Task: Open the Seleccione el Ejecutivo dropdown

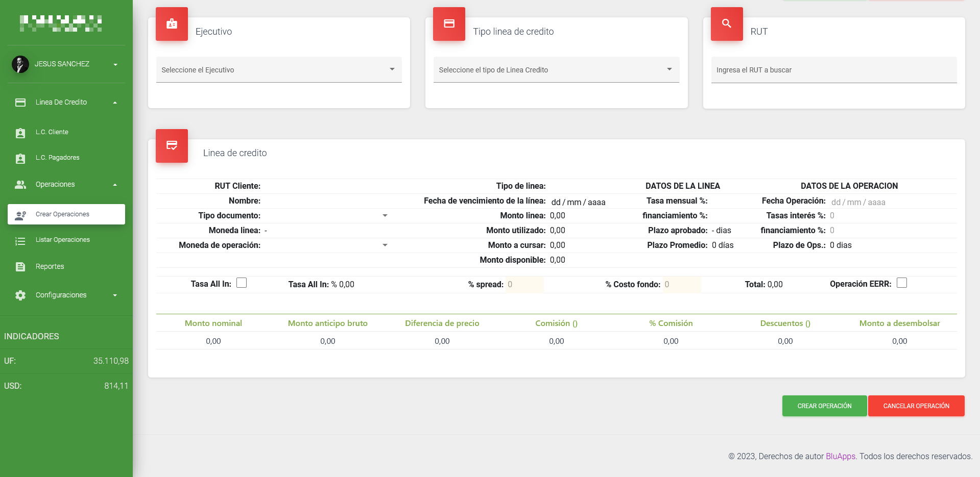Action: (x=278, y=70)
